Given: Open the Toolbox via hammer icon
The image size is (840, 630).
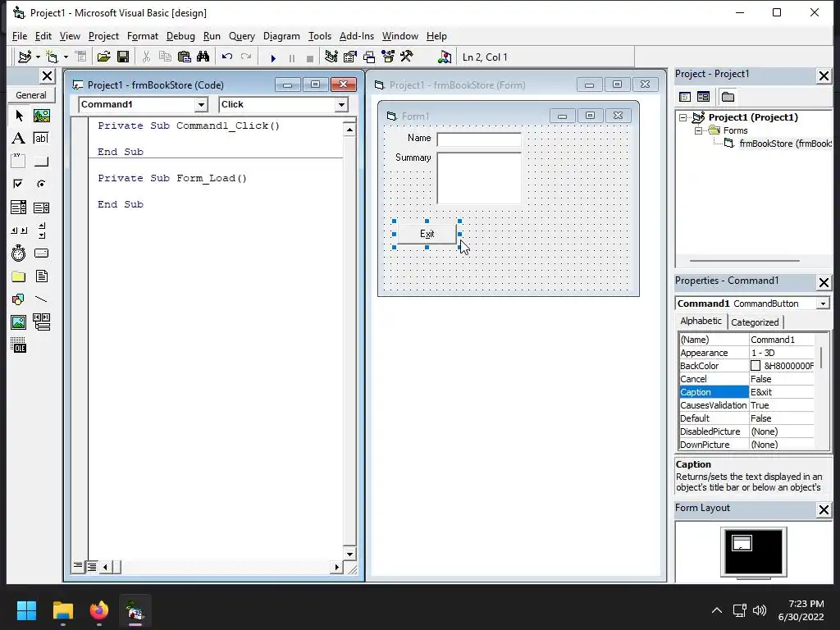Looking at the screenshot, I should [407, 57].
